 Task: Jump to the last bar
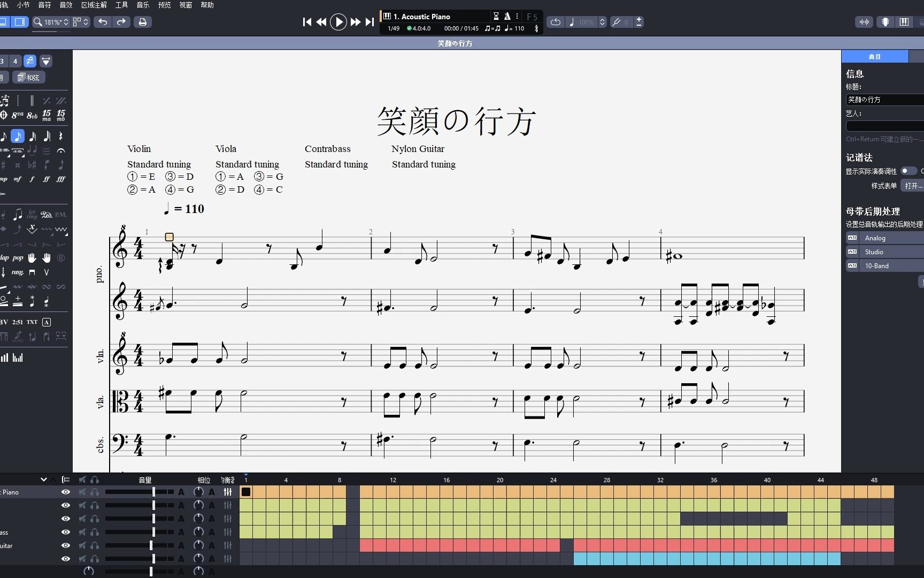pos(369,22)
